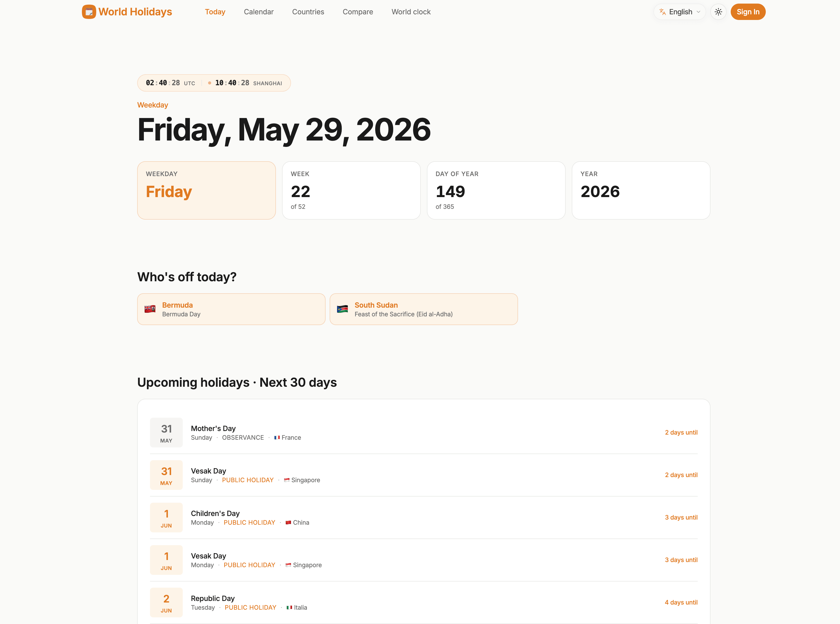Toggle the light/dark theme sun icon

[718, 12]
